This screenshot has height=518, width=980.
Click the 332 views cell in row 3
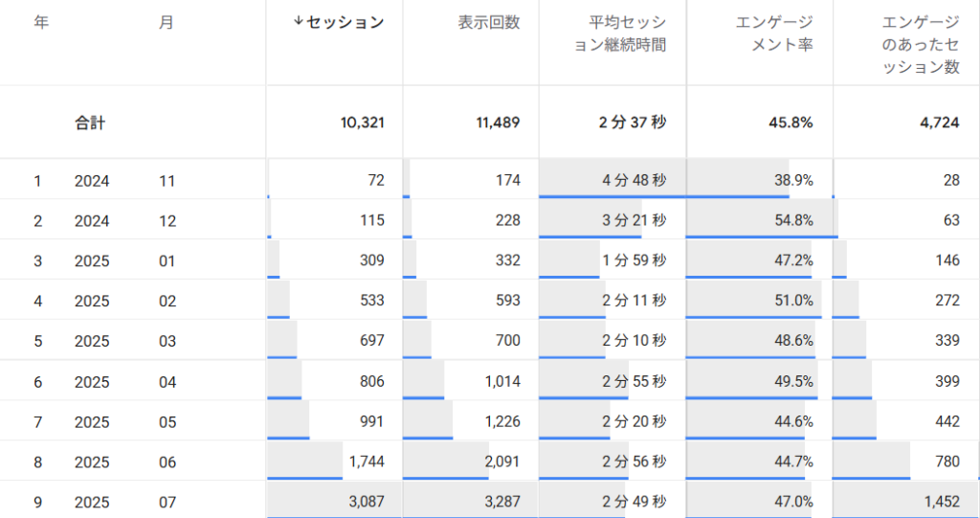(471, 260)
